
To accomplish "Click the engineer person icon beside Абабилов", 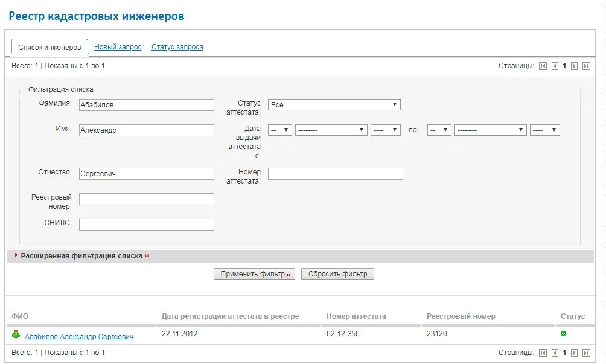I will [16, 334].
